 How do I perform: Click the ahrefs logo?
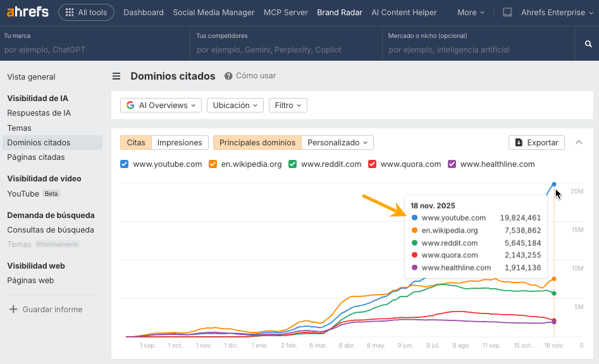click(x=27, y=11)
